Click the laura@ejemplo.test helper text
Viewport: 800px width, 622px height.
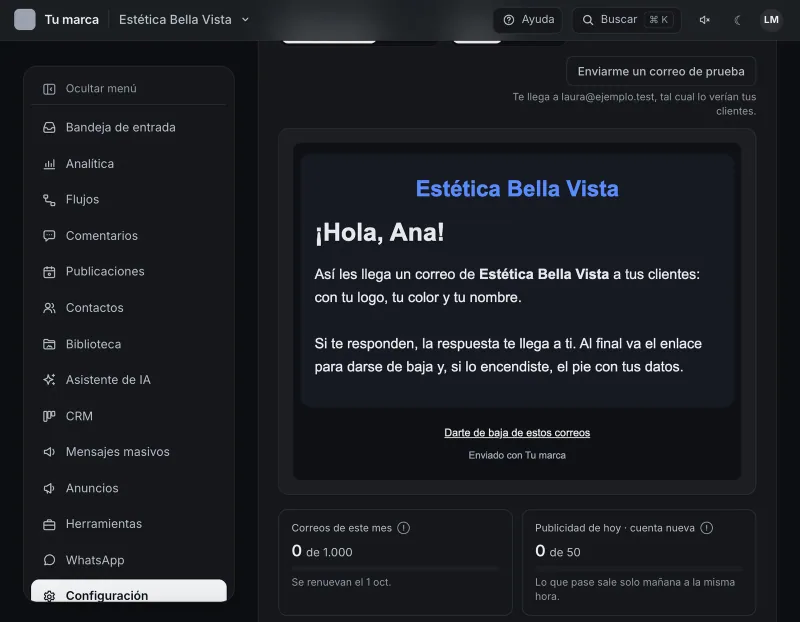634,104
